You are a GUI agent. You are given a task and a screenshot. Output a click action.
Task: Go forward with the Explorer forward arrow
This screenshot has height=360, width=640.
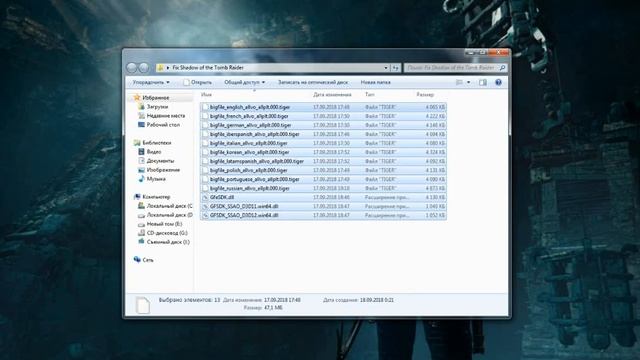[143, 68]
